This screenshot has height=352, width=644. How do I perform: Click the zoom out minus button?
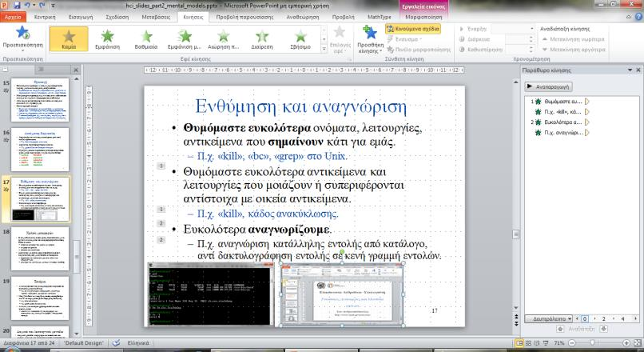click(x=571, y=342)
